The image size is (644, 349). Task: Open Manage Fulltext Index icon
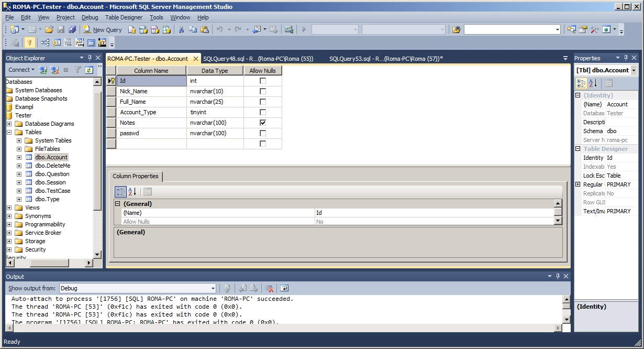pos(68,43)
